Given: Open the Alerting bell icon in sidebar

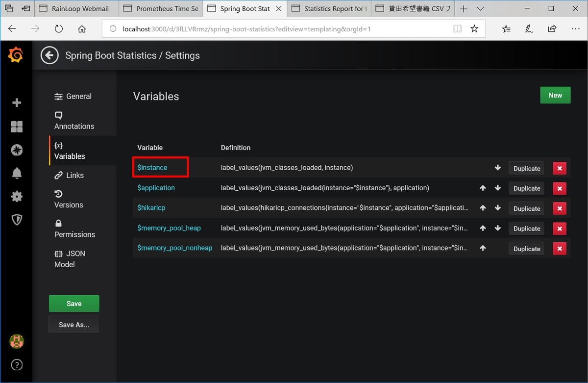Looking at the screenshot, I should (x=17, y=173).
